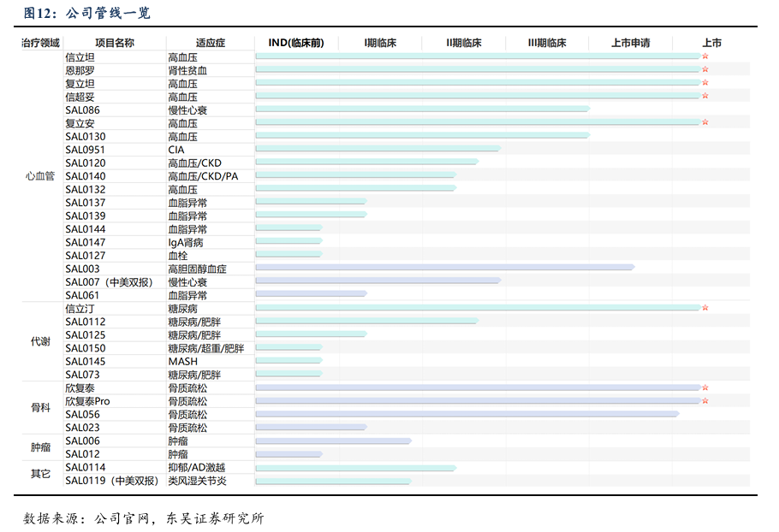
Task: Click the star icon on the 信超妥 row
Action: [x=705, y=96]
